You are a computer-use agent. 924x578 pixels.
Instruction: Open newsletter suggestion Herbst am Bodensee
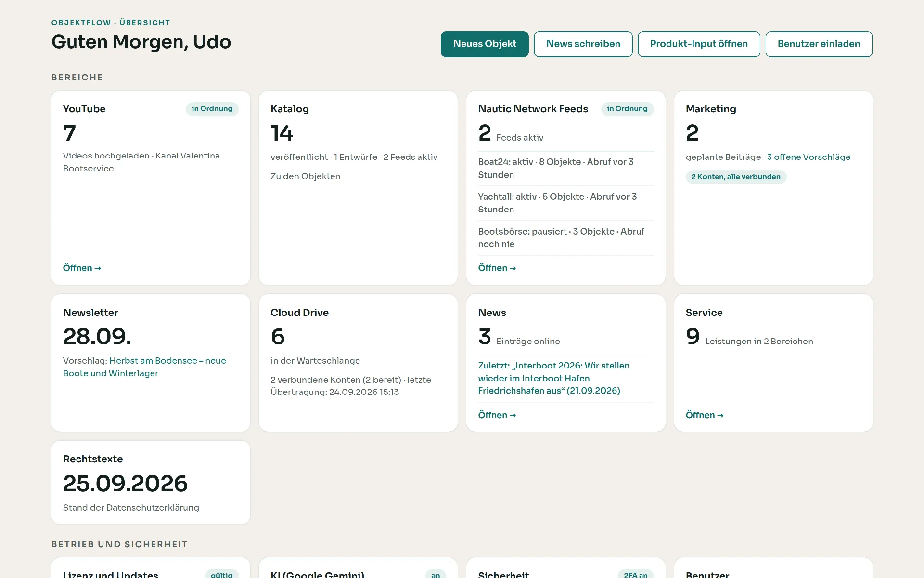[144, 367]
